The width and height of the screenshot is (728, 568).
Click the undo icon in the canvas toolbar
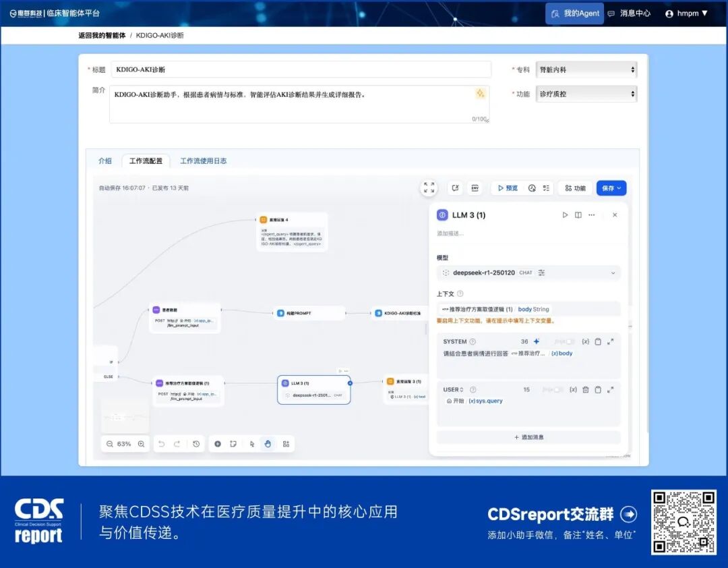coord(162,444)
